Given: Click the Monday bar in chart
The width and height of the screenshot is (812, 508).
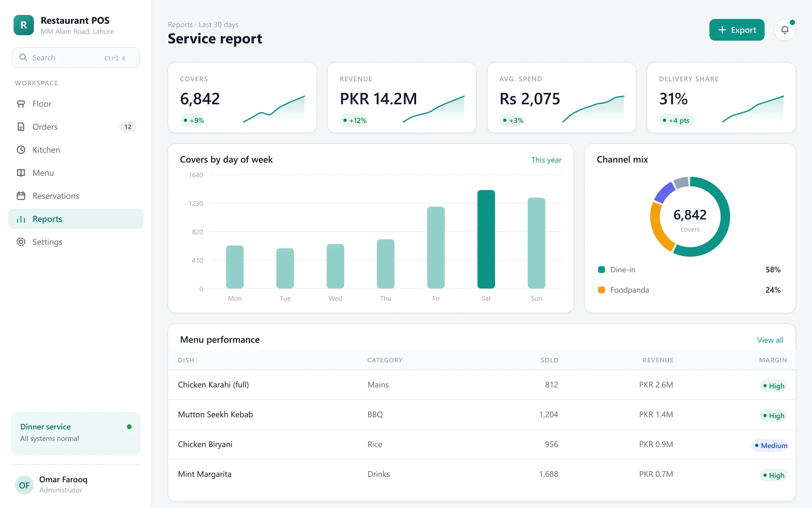Looking at the screenshot, I should pos(235,267).
